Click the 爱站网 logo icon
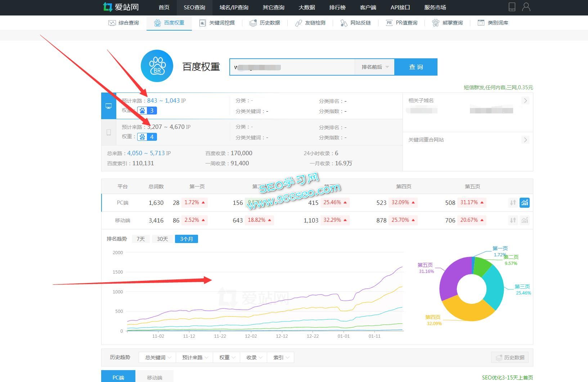 point(107,7)
